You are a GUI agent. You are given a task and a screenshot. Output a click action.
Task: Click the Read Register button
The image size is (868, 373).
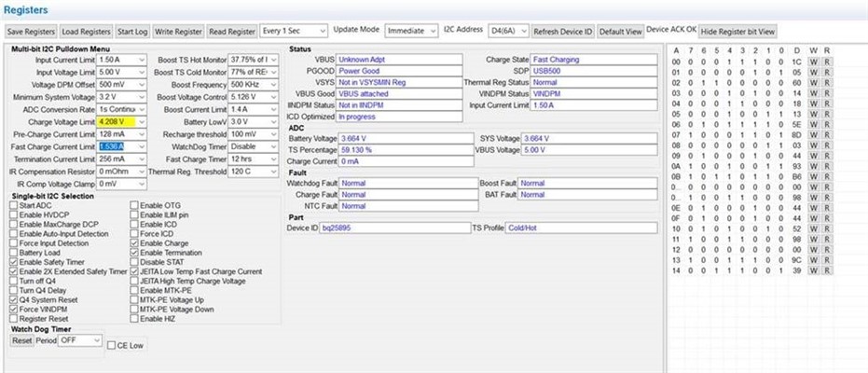pos(232,32)
